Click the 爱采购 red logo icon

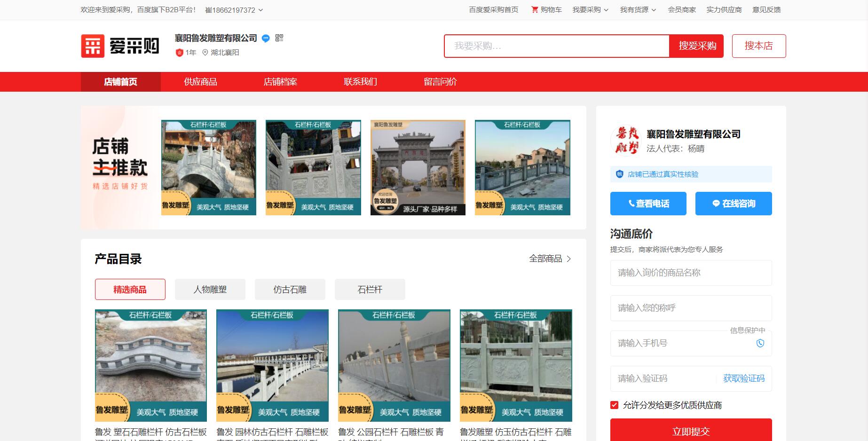click(93, 45)
